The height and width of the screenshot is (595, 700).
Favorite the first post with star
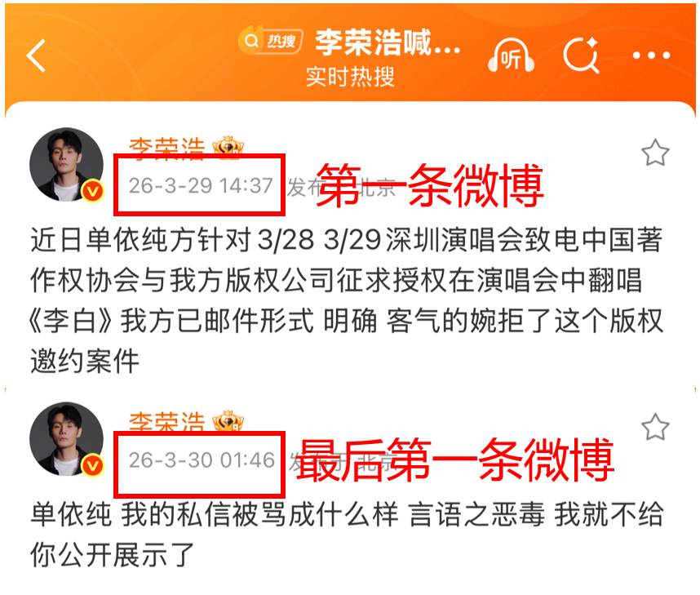tap(655, 153)
